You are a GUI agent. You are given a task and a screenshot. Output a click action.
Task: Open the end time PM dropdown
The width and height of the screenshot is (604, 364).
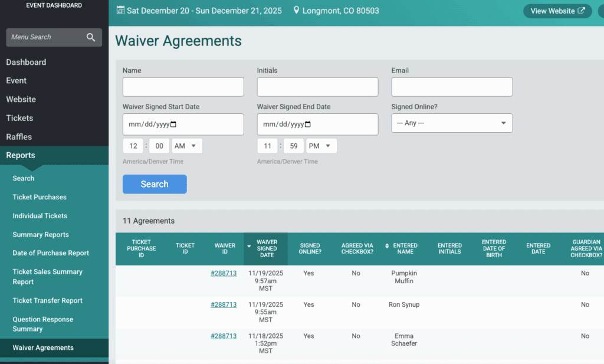(321, 146)
